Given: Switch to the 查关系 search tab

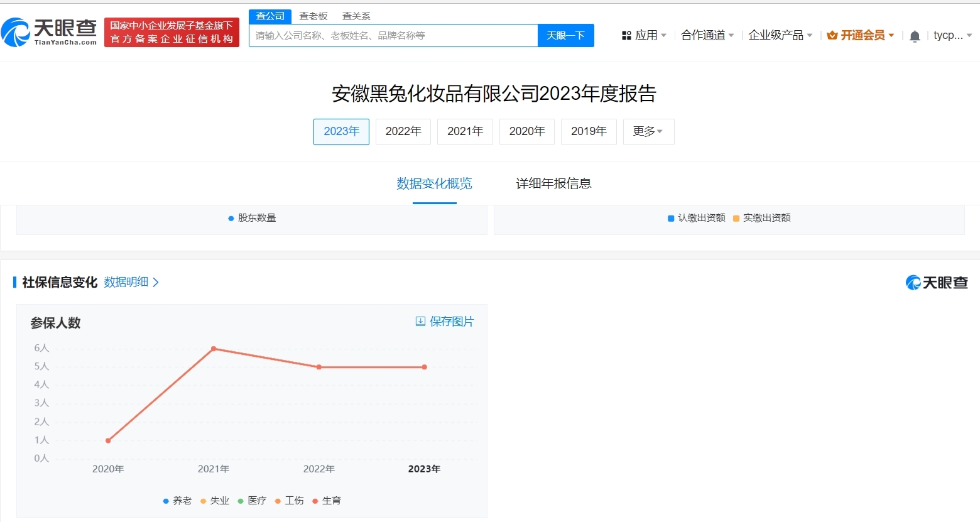Looking at the screenshot, I should (356, 16).
